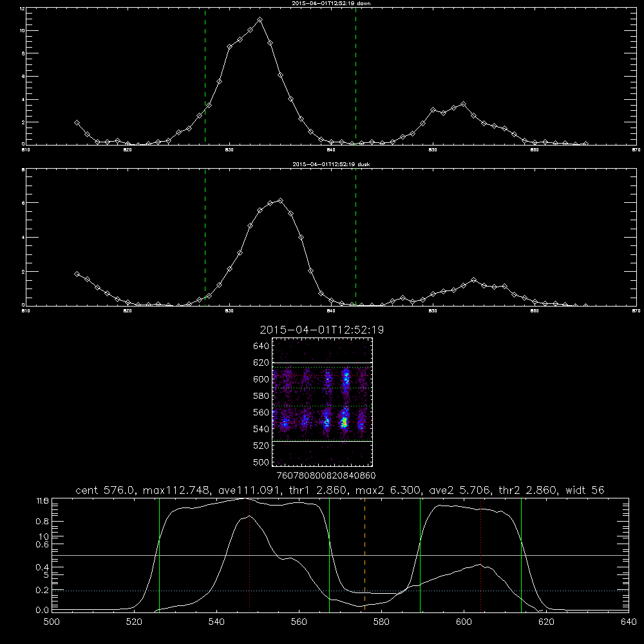This screenshot has width=644, height=644.
Task: Select the highest peak diamond in dusk plot
Action: click(281, 200)
